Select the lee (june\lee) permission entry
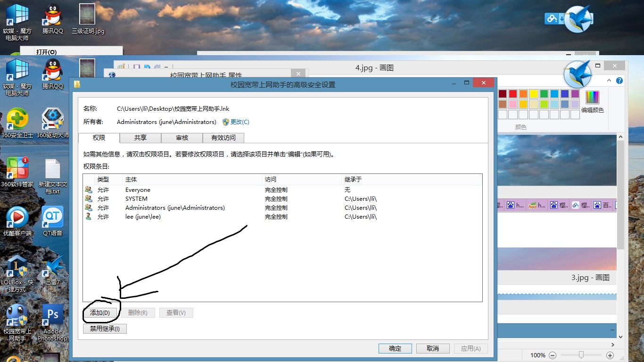This screenshot has width=644, height=362. tap(282, 216)
